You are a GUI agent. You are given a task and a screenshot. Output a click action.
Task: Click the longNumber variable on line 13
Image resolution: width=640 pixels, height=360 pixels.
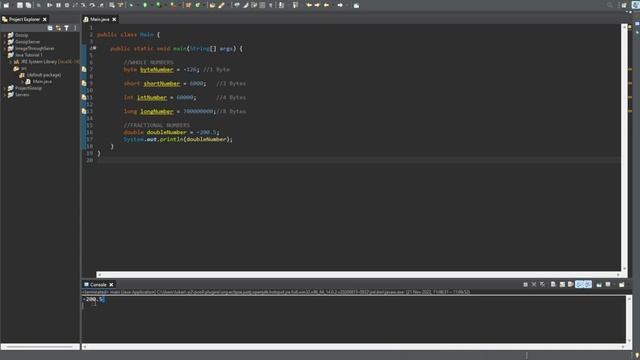[157, 111]
